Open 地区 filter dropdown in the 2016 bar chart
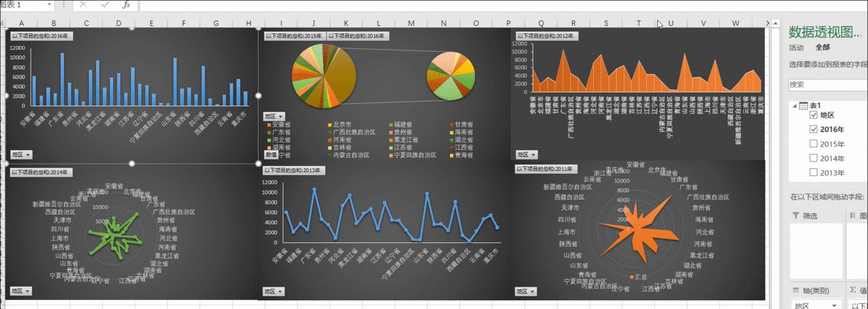The height and width of the screenshot is (309, 868). 21,155
